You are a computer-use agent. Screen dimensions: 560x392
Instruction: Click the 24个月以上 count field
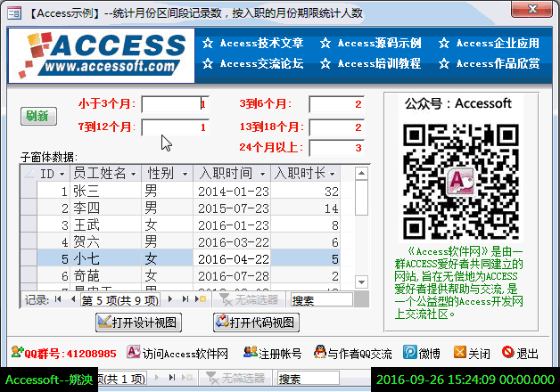[336, 148]
